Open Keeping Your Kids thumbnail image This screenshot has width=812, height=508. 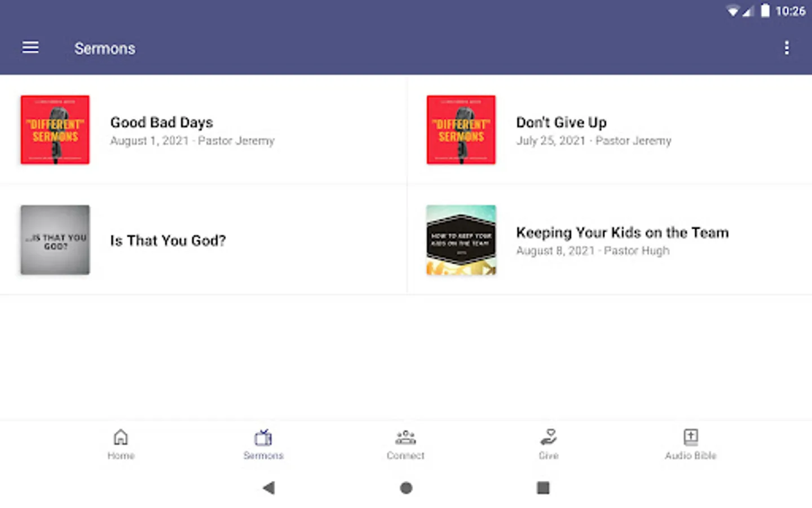461,240
